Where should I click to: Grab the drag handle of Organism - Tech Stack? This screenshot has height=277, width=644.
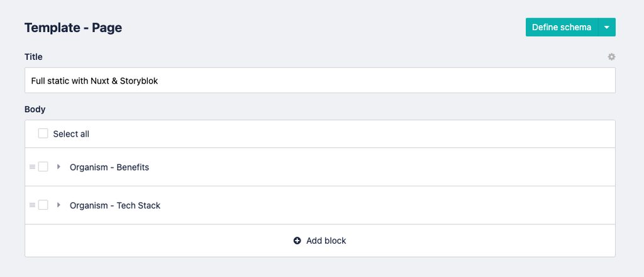point(32,205)
